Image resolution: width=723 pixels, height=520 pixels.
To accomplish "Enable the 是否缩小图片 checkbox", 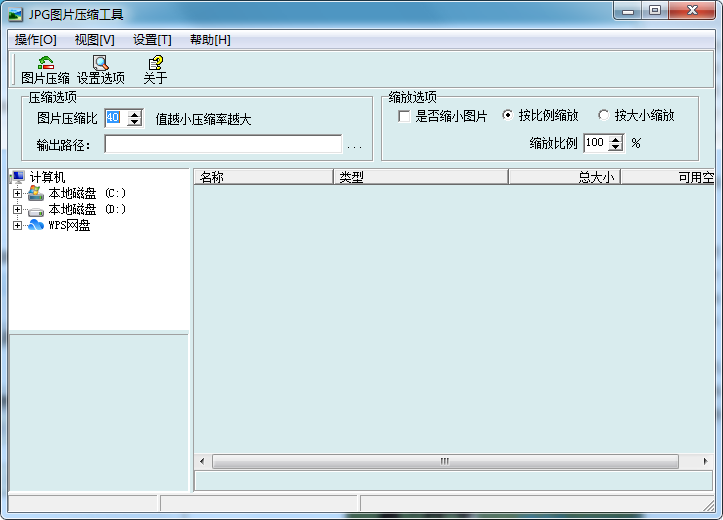I will [x=404, y=116].
